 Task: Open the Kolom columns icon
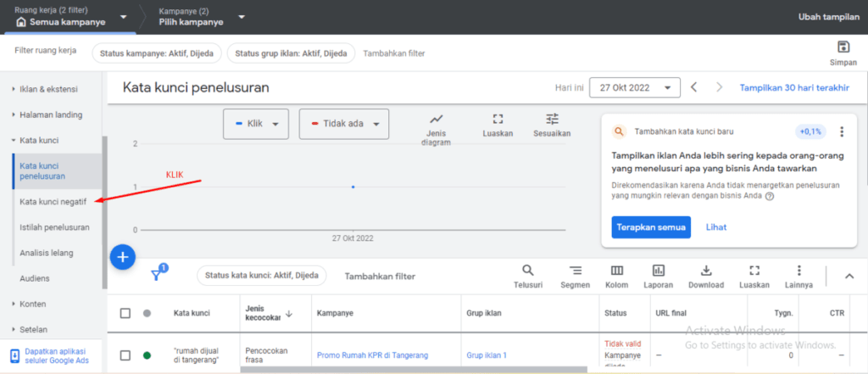617,271
